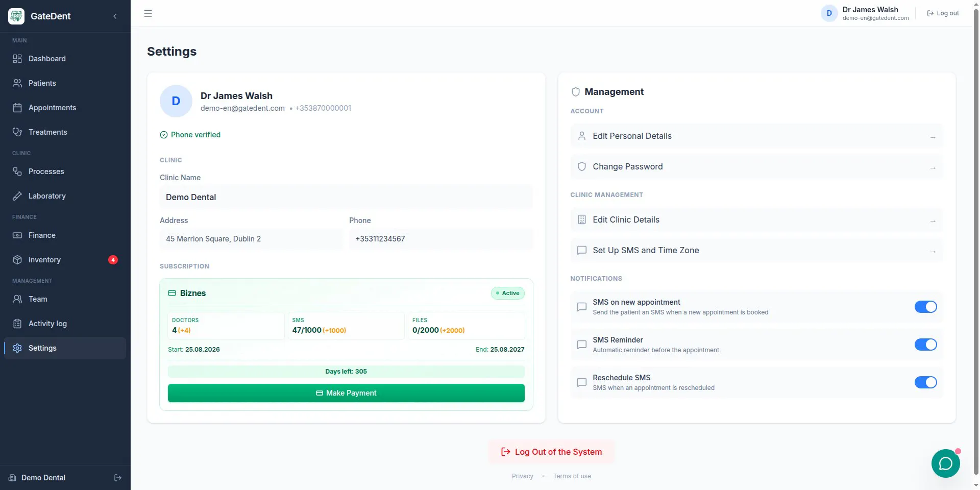Switch off the Reschedule SMS toggle

pyautogui.click(x=925, y=382)
